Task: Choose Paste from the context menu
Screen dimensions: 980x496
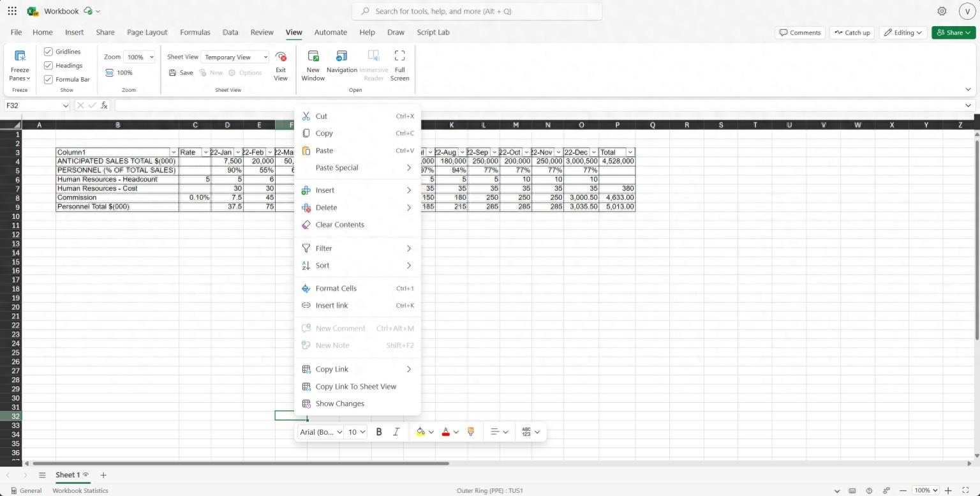Action: click(357, 151)
